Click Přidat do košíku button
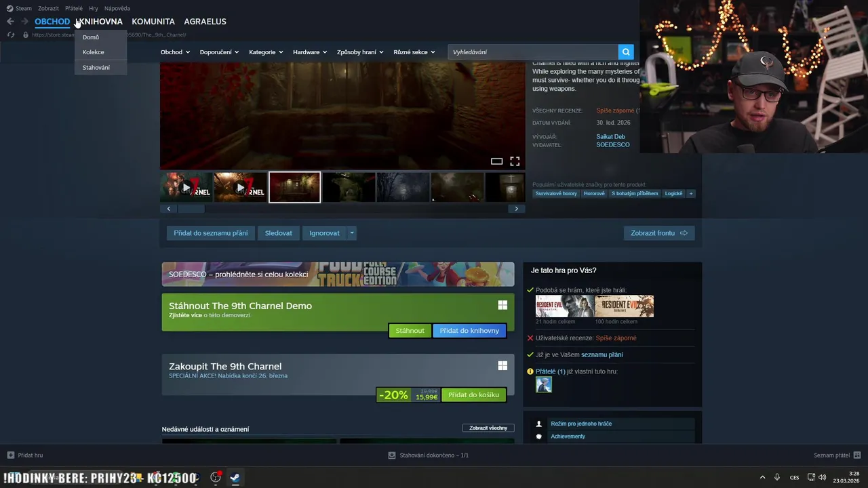The image size is (868, 488). (x=473, y=395)
